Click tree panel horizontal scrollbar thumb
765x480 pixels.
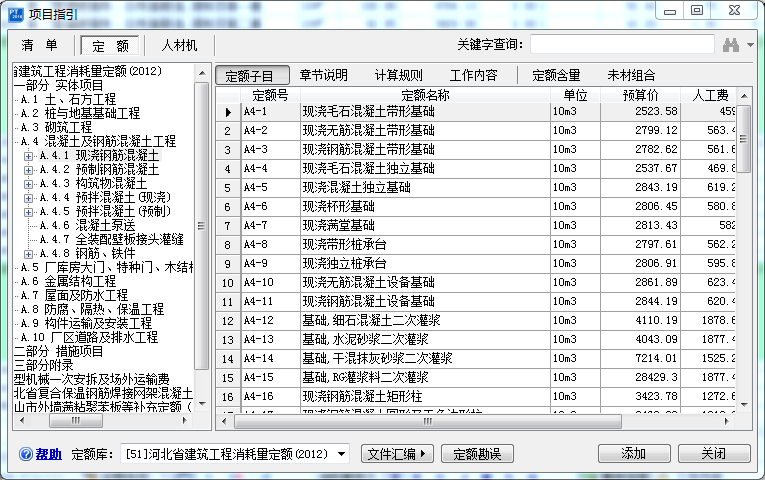(76, 420)
